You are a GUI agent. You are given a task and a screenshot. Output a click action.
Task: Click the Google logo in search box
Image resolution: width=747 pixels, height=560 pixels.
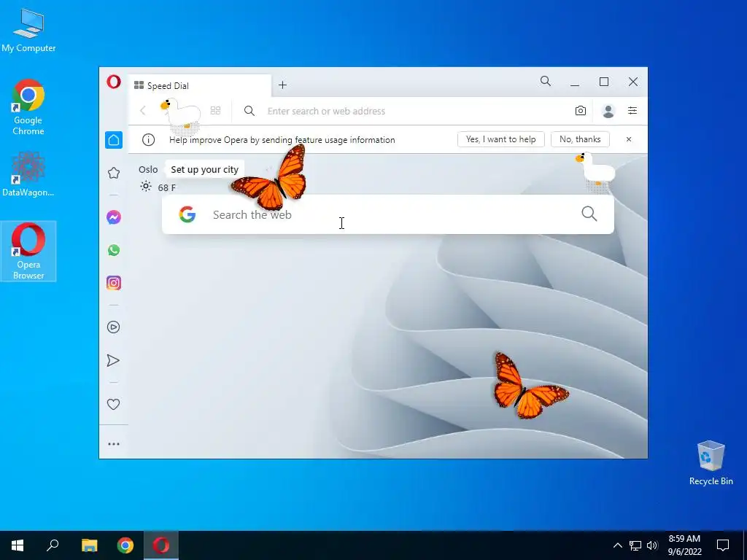click(187, 214)
